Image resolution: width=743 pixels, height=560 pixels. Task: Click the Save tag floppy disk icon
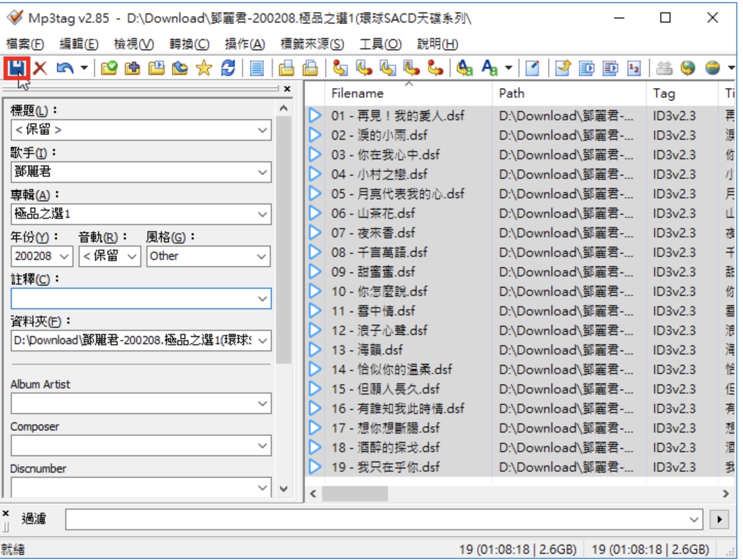pos(16,68)
